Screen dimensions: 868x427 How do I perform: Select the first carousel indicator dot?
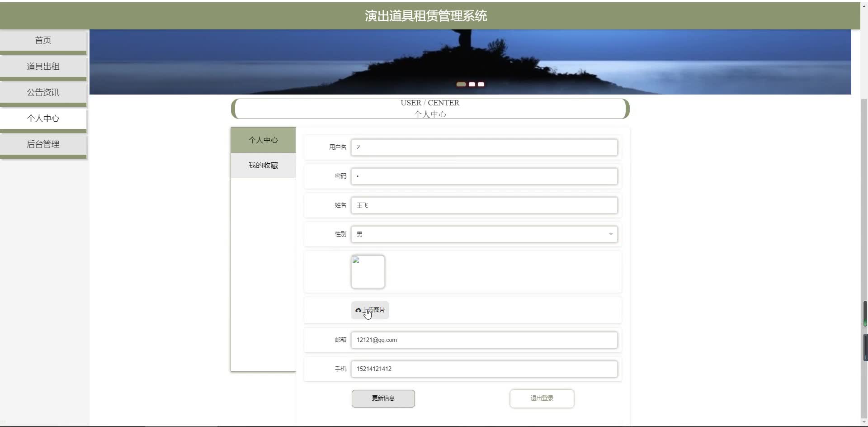pos(462,84)
